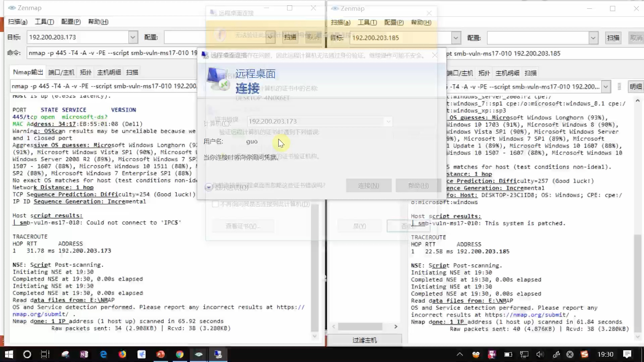Open computer address dropdown in Remote Desktop dialog

pyautogui.click(x=388, y=121)
